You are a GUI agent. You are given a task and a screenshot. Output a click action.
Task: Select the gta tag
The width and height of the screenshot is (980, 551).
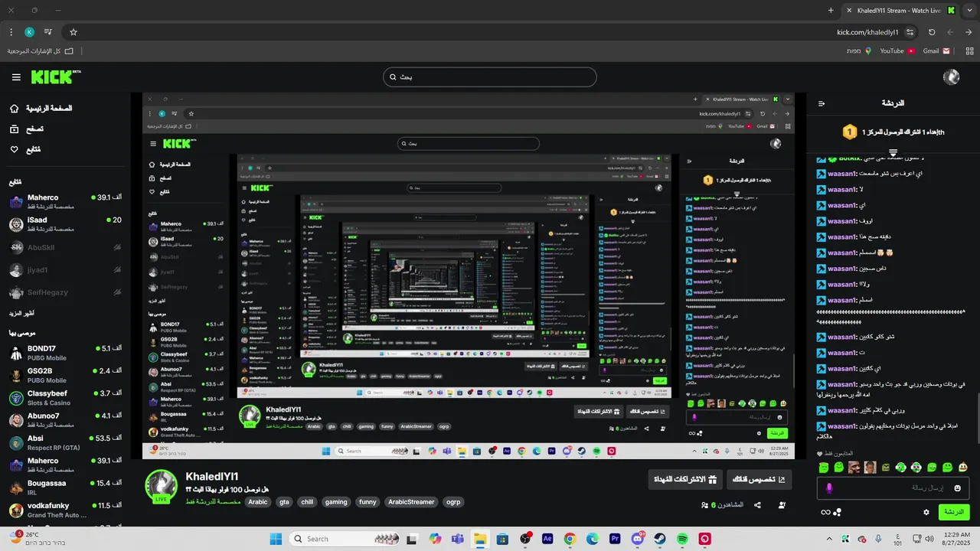[284, 502]
